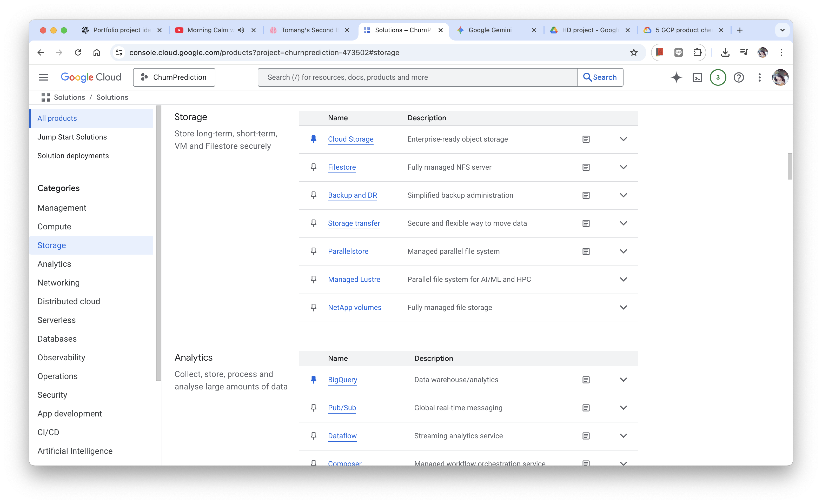Open the main navigation hamburger menu

tap(44, 77)
